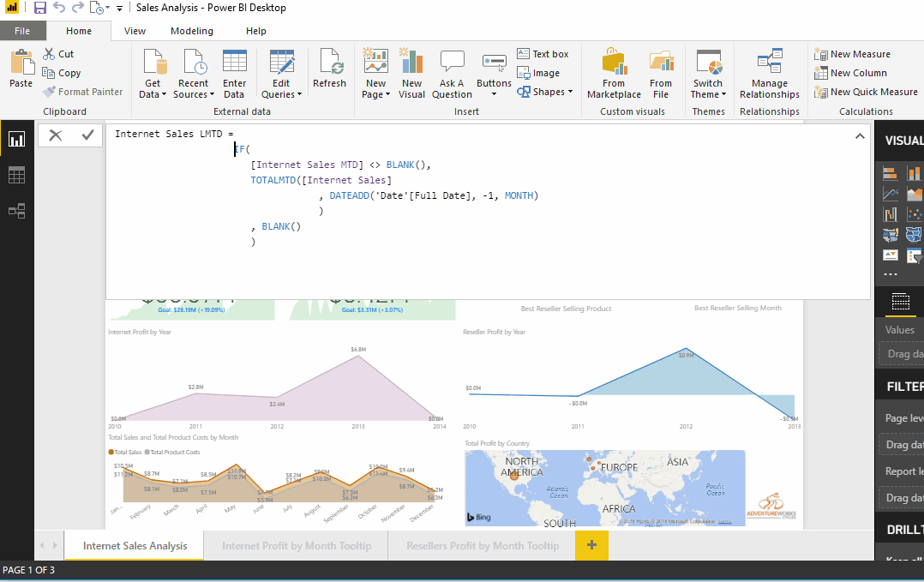Select the stacked bar chart visual
The height and width of the screenshot is (582, 924).
[x=890, y=173]
